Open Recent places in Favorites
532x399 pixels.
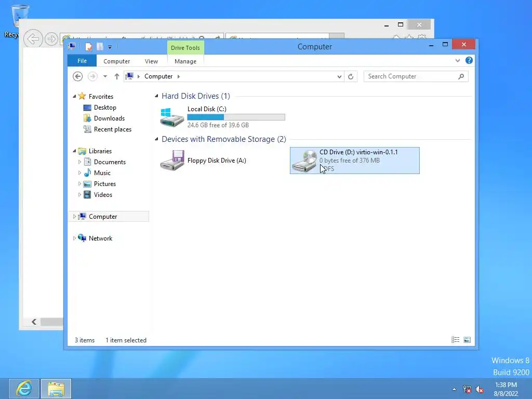tap(112, 129)
